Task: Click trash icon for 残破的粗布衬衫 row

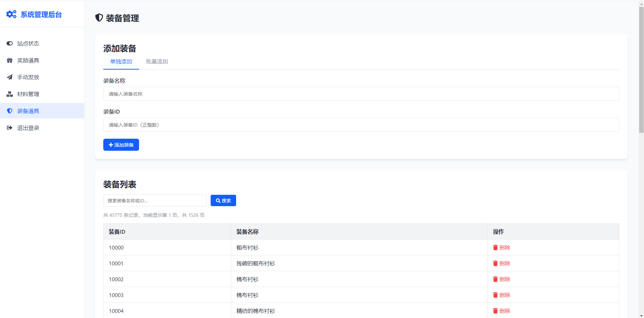Action: [495, 263]
